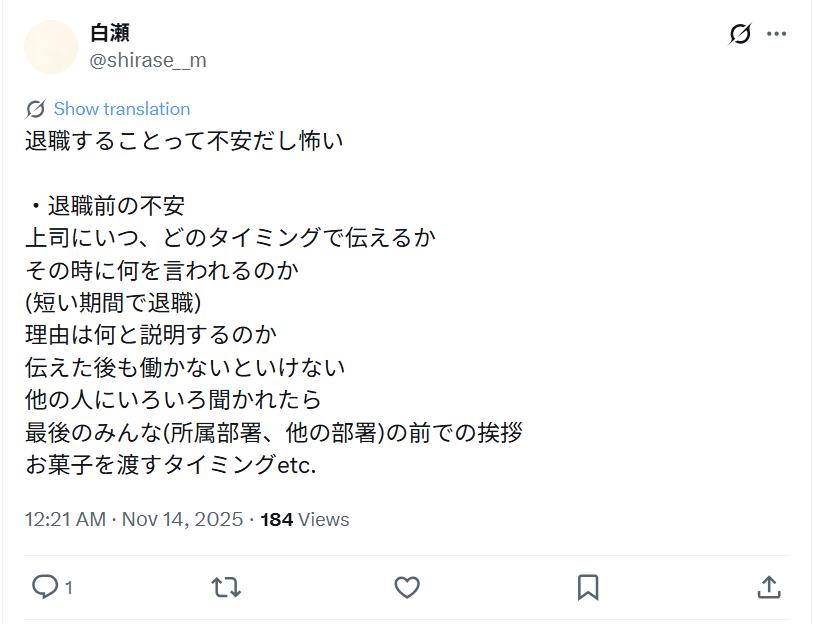Like the post with the heart icon
813x624 pixels.
[406, 587]
